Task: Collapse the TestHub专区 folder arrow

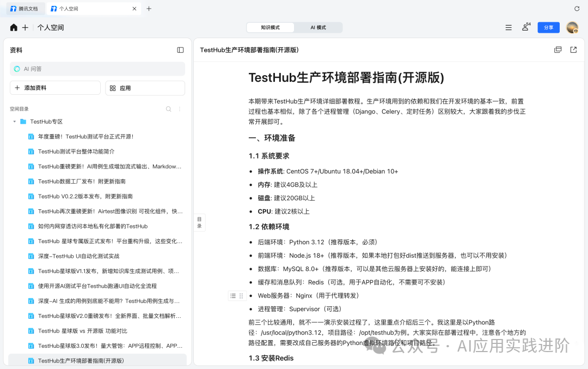Action: pyautogui.click(x=14, y=122)
